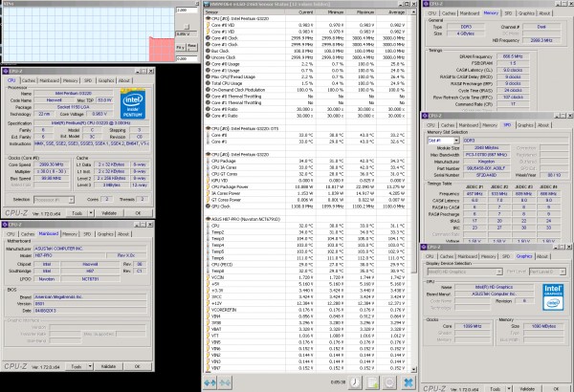Click CPU Package temperature icon
The height and width of the screenshot is (392, 574).
208,161
